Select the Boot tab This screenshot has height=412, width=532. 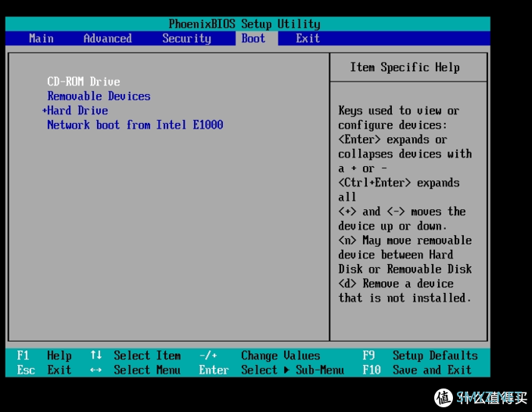(x=253, y=38)
